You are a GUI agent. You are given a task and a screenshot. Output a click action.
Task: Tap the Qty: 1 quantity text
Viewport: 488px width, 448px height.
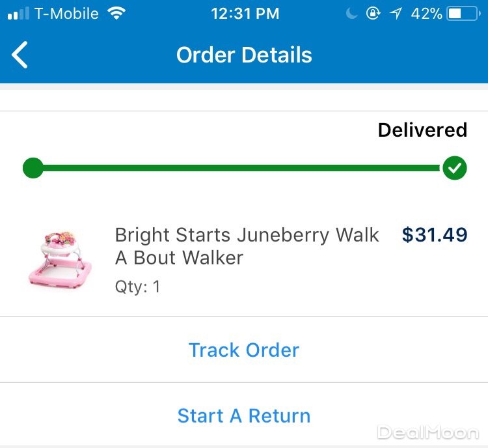137,287
